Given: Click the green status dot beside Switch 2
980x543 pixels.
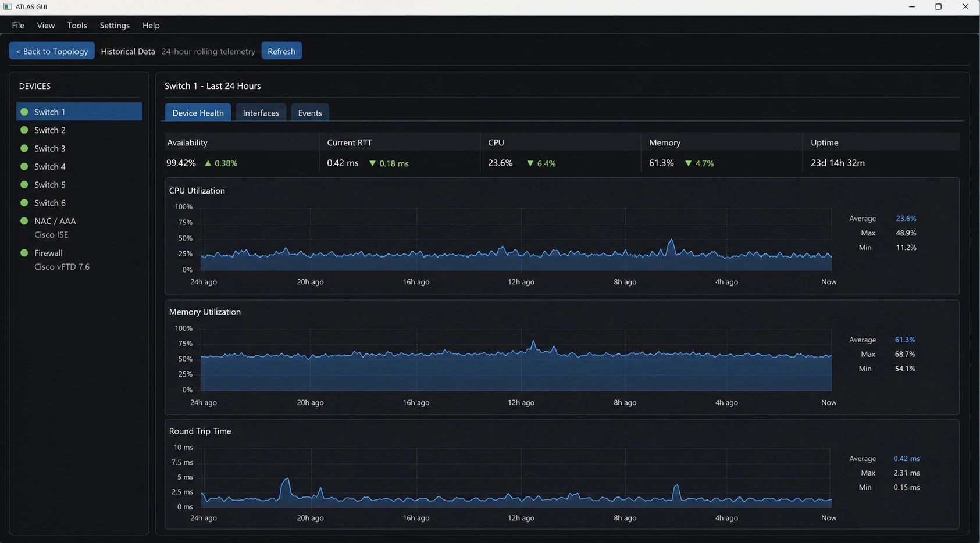Looking at the screenshot, I should (24, 130).
